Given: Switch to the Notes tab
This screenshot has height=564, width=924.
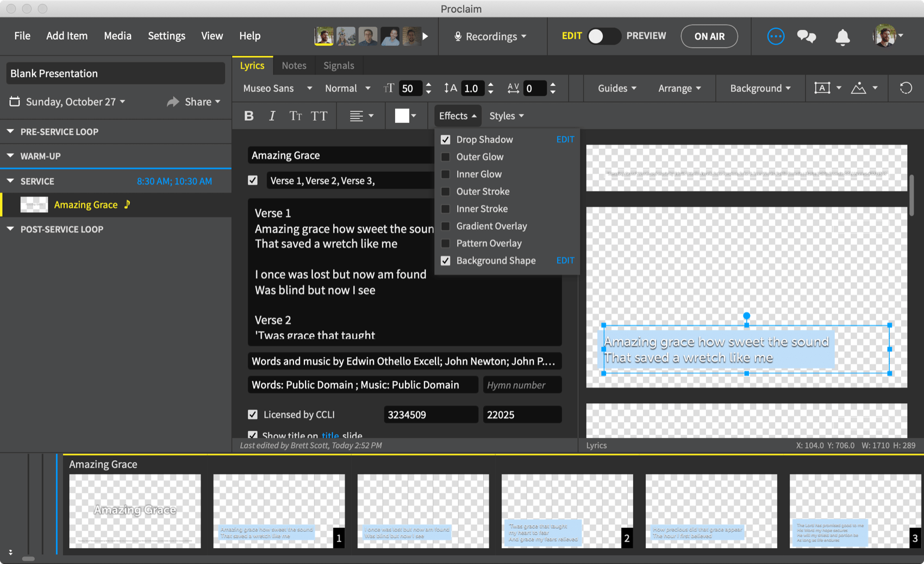Looking at the screenshot, I should pos(294,65).
